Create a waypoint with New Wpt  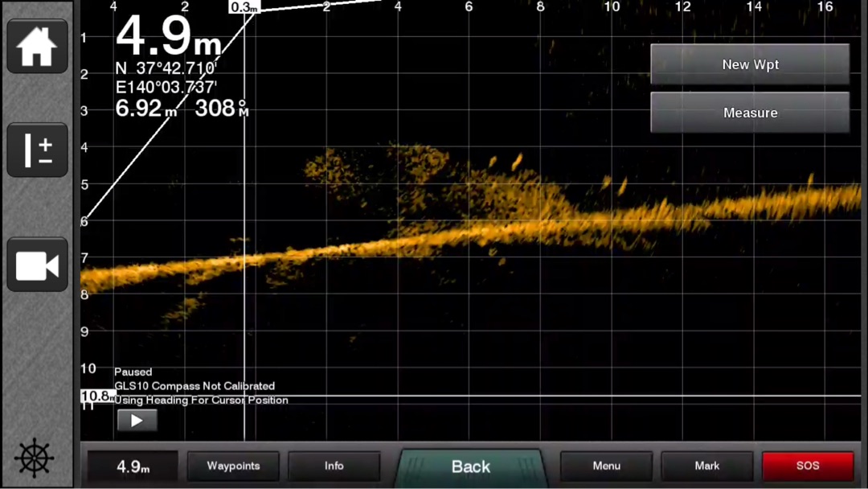pyautogui.click(x=749, y=65)
